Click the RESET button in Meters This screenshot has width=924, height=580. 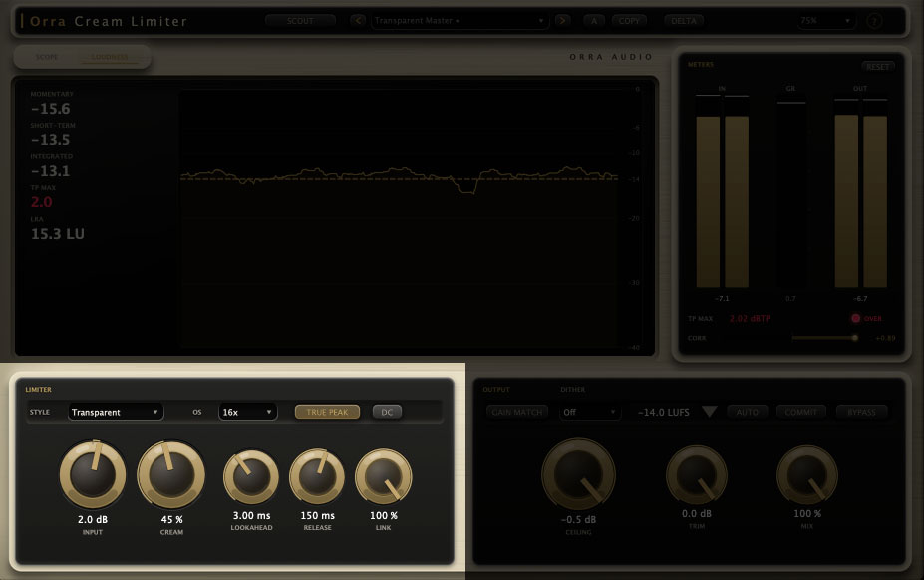point(877,67)
